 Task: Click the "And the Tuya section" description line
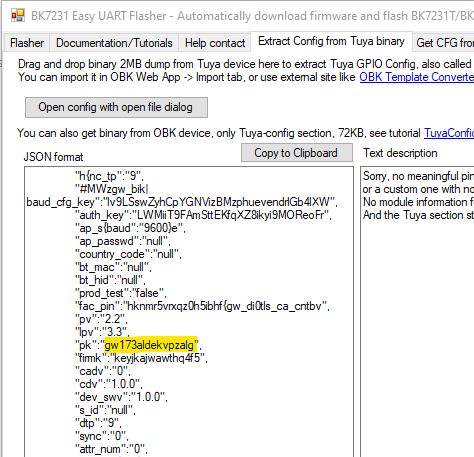[418, 215]
